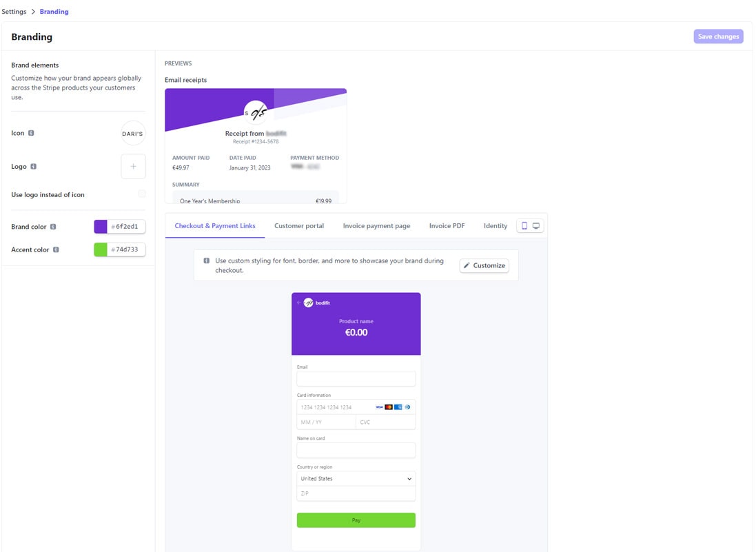Open the Invoice PDF tab
This screenshot has width=756, height=552.
447,225
